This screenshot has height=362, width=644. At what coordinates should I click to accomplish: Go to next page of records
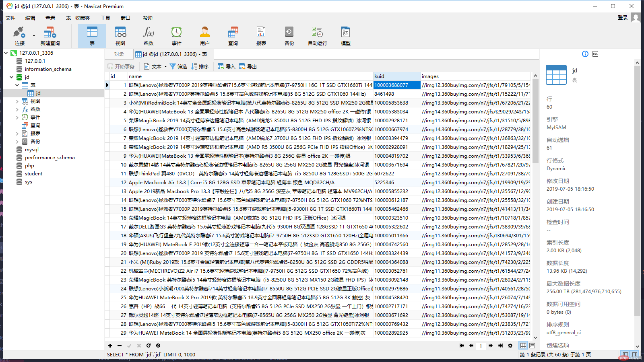[491, 346]
